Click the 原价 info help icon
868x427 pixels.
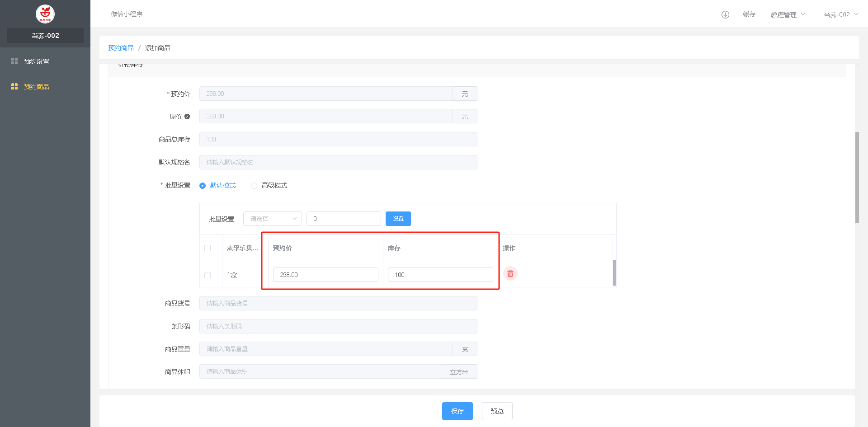click(x=187, y=117)
